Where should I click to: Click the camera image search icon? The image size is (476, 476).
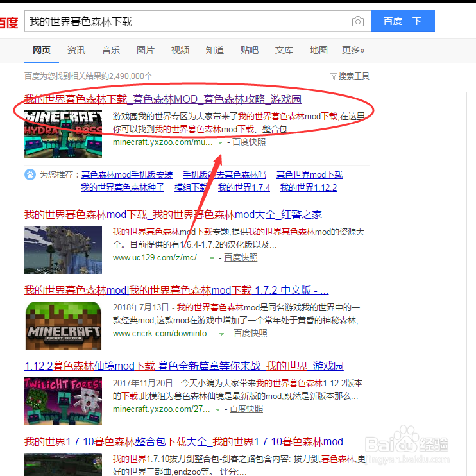357,21
